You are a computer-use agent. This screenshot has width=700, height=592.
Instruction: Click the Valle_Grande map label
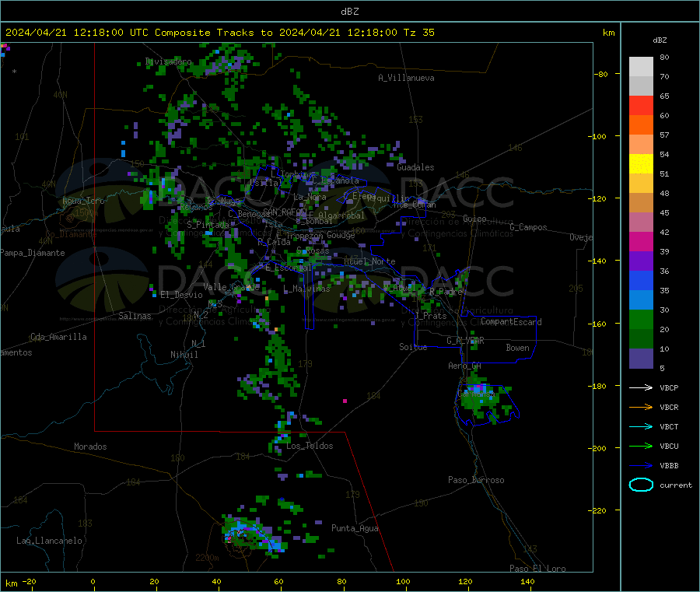pyautogui.click(x=231, y=286)
